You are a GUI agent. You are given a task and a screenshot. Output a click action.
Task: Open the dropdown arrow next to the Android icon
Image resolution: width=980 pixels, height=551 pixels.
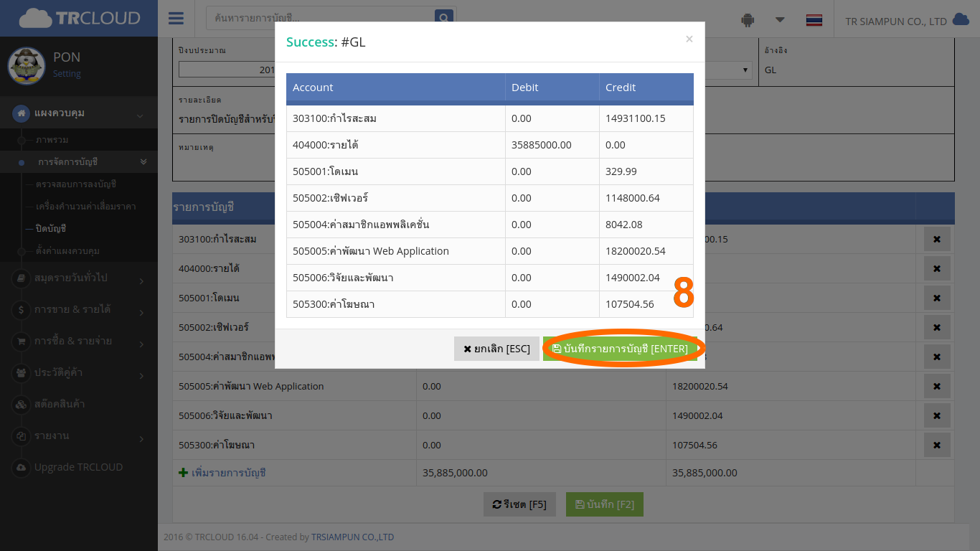pos(780,21)
